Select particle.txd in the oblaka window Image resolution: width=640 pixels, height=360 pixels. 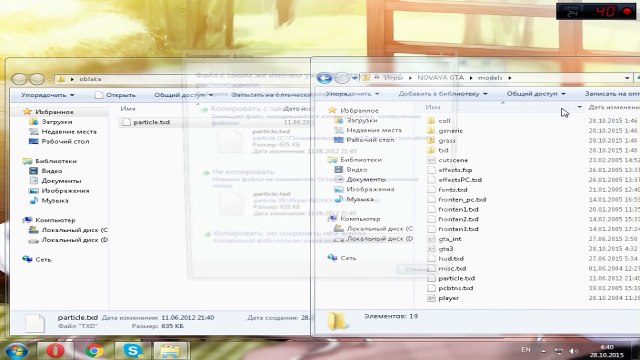click(x=151, y=122)
